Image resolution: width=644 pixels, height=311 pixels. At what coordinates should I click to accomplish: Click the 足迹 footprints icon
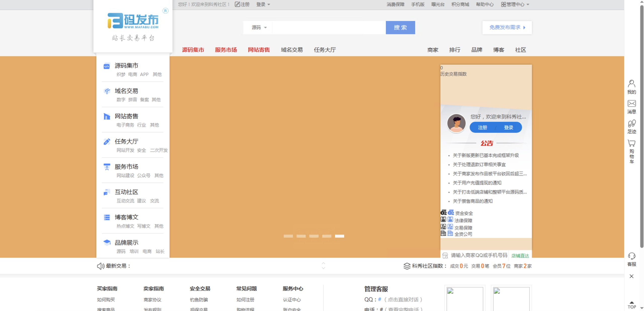point(631,124)
